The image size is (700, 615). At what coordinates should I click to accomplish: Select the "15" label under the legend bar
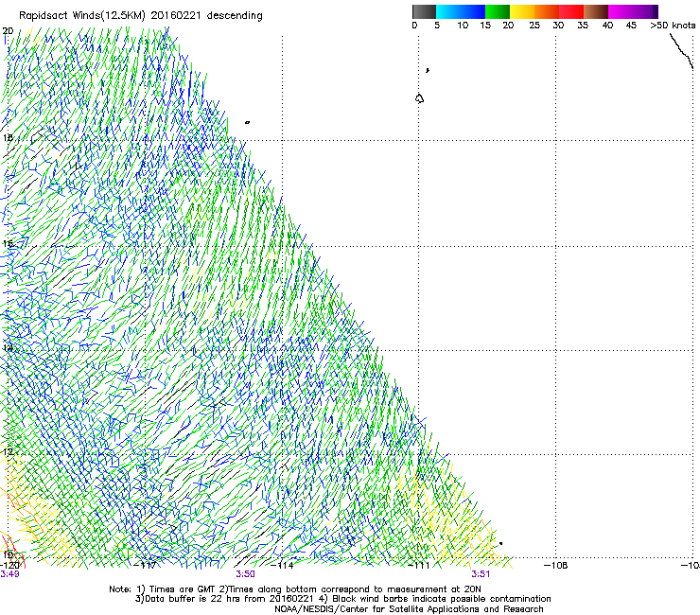coord(485,26)
